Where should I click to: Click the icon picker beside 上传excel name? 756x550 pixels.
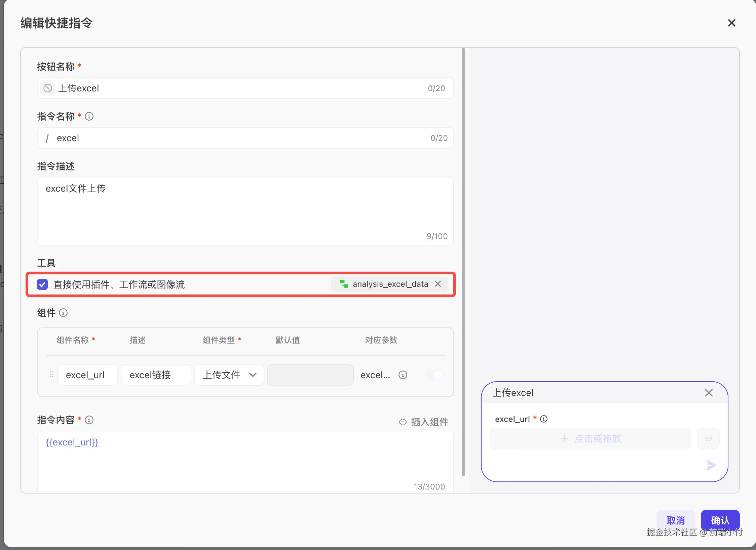(x=48, y=88)
